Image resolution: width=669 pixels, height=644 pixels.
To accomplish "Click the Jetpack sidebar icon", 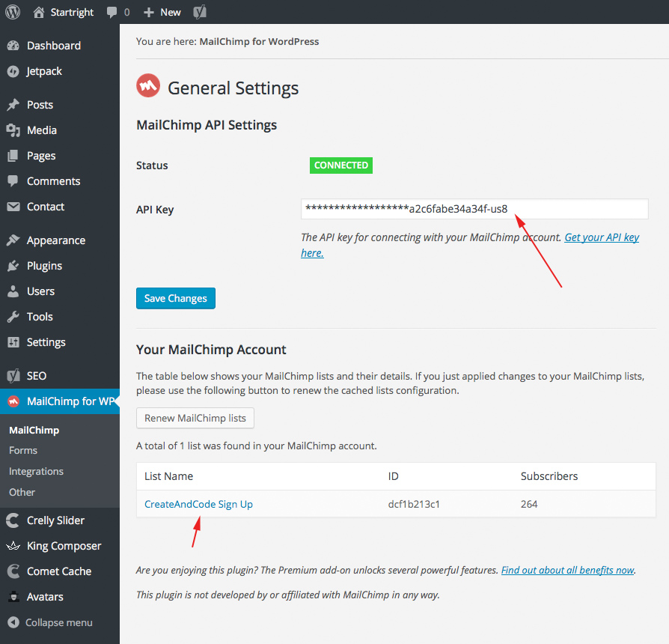I will coord(13,71).
